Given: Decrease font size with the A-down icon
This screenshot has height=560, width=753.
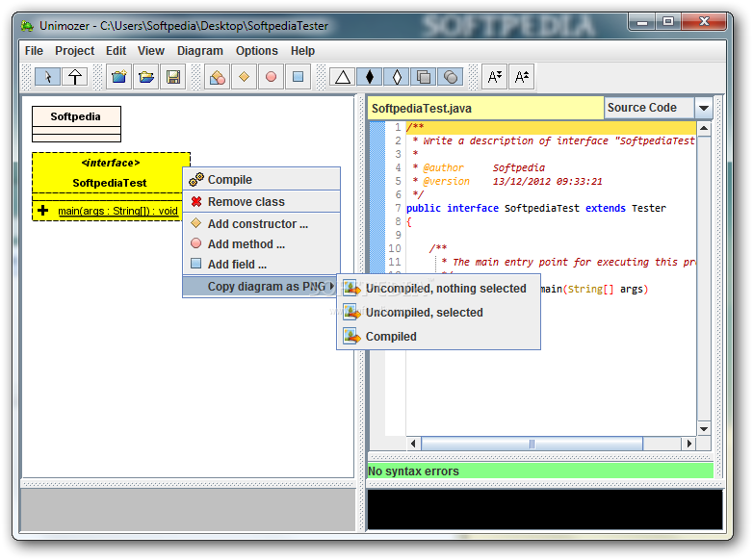Looking at the screenshot, I should [x=495, y=77].
